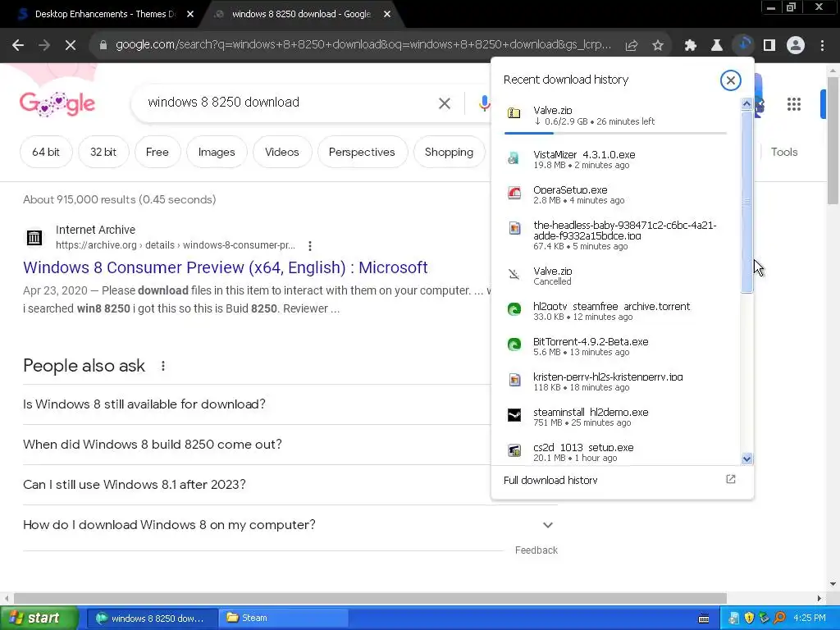This screenshot has height=630, width=840.
Task: Clear the Google search box text
Action: click(x=444, y=103)
